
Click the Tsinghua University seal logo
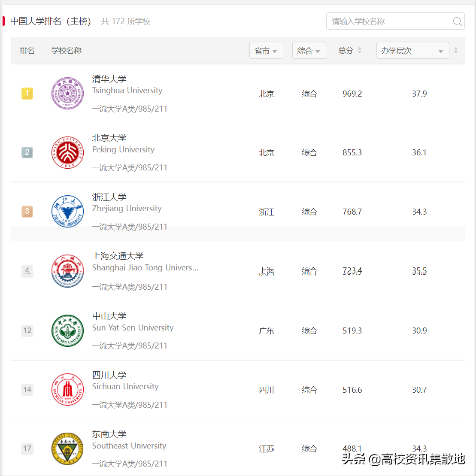[x=67, y=94]
